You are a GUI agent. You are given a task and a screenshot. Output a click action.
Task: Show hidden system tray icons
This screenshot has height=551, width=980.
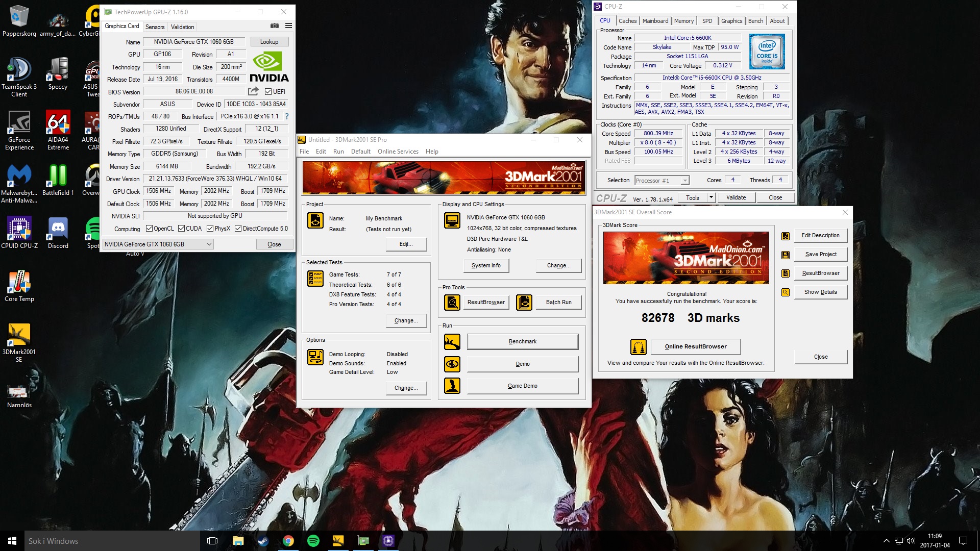[x=886, y=541]
